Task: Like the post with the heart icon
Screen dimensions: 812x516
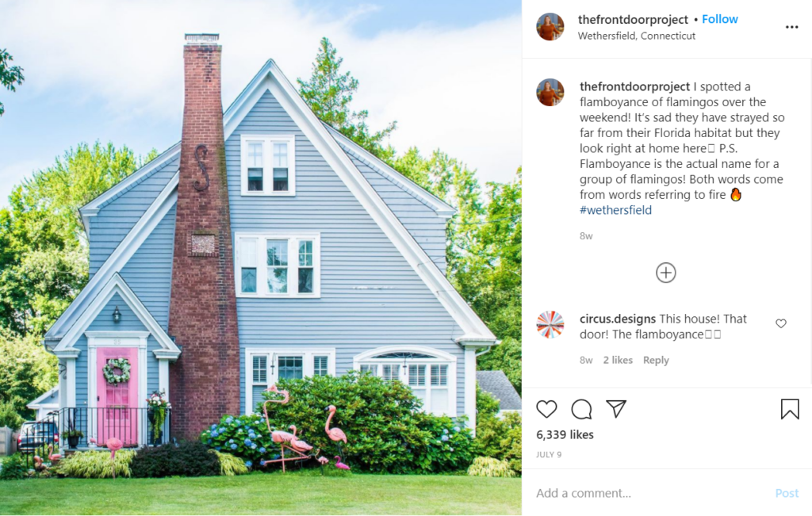Action: coord(546,409)
